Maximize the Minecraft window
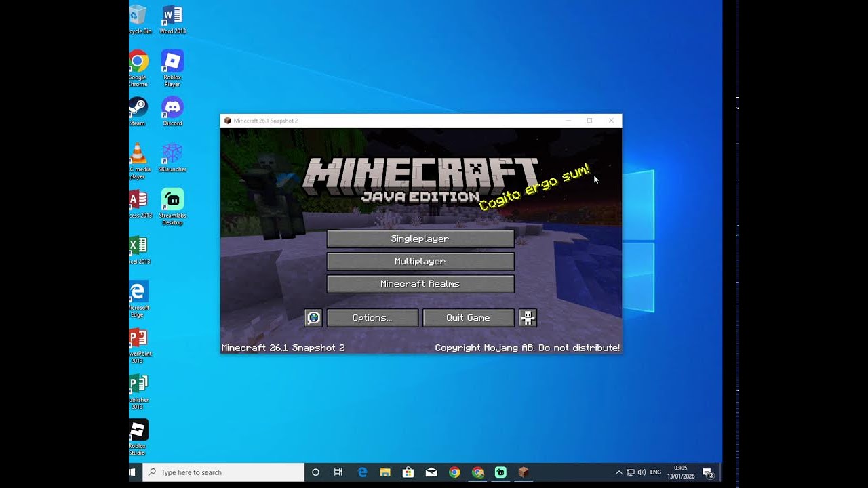Image resolution: width=868 pixels, height=488 pixels. (589, 121)
